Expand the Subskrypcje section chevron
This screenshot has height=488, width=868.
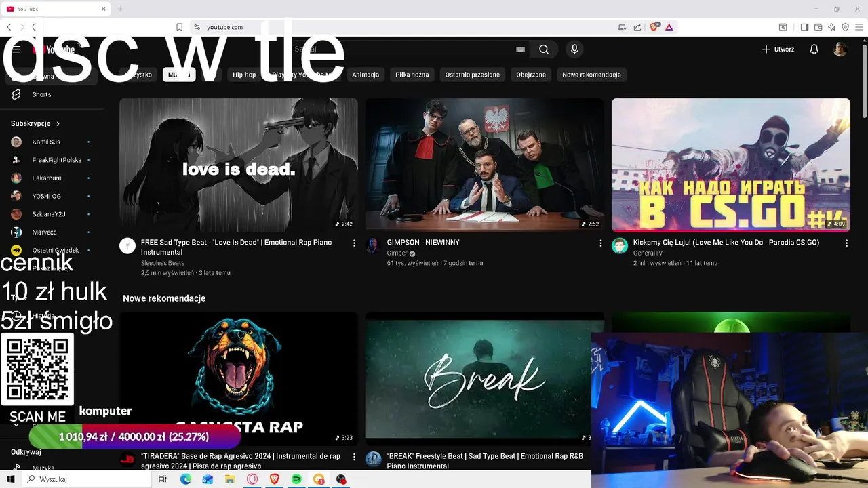(x=58, y=123)
